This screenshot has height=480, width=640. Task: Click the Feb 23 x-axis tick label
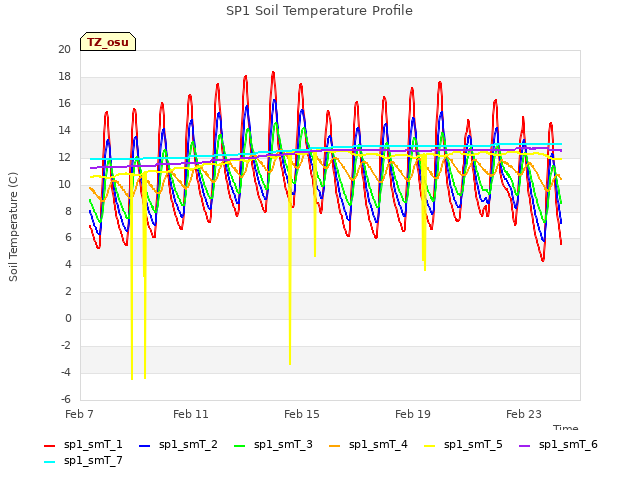pos(524,414)
